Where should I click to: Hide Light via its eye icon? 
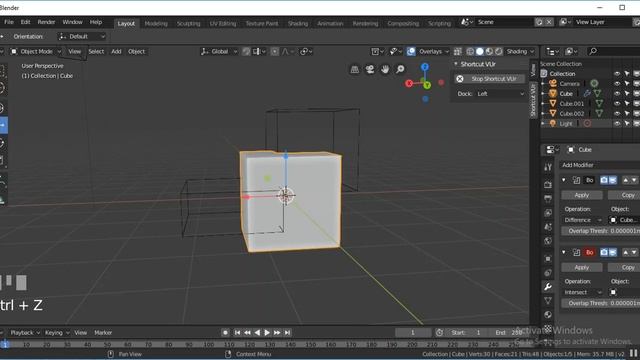617,123
